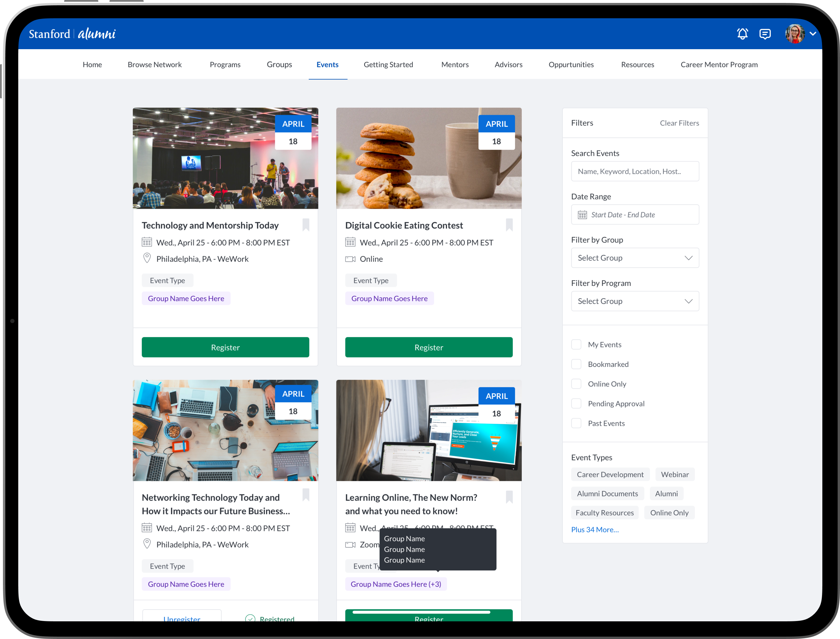Click the Clear Filters link
Screen dimensions: 840x639
679,123
